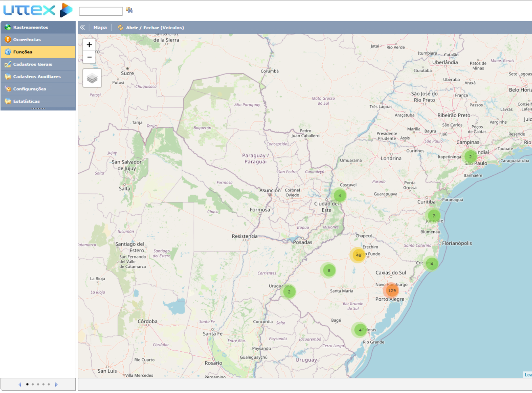Viewport: 532px width, 393px height.
Task: Select the first pager dot
Action: (27, 384)
